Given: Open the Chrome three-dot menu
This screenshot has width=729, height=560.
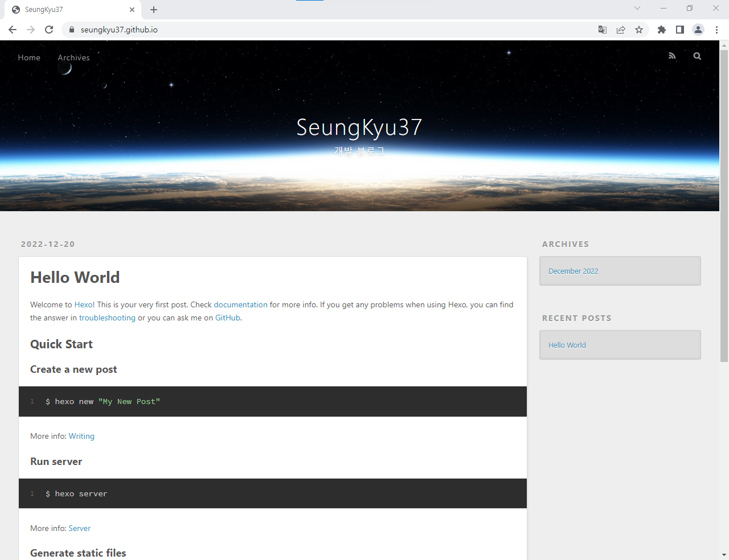Looking at the screenshot, I should pyautogui.click(x=716, y=30).
